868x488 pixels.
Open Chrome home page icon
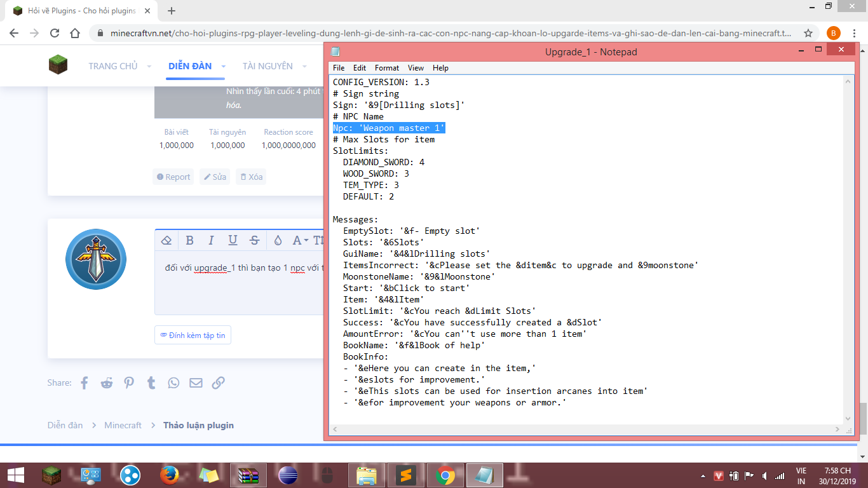point(75,33)
